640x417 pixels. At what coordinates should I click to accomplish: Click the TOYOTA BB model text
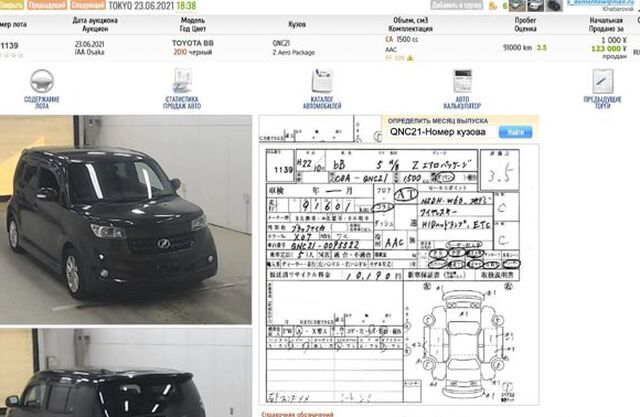[x=193, y=43]
